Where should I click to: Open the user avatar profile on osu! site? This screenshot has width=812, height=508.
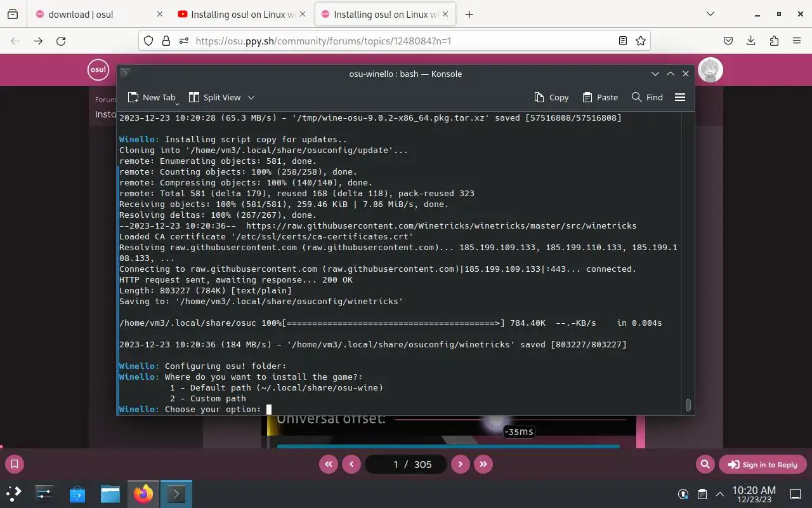tap(710, 70)
